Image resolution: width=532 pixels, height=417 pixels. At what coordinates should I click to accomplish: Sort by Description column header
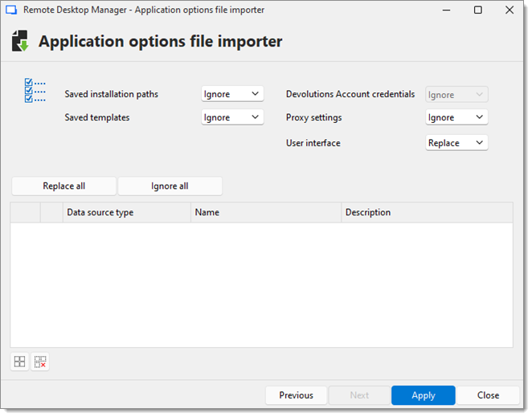[x=428, y=212]
